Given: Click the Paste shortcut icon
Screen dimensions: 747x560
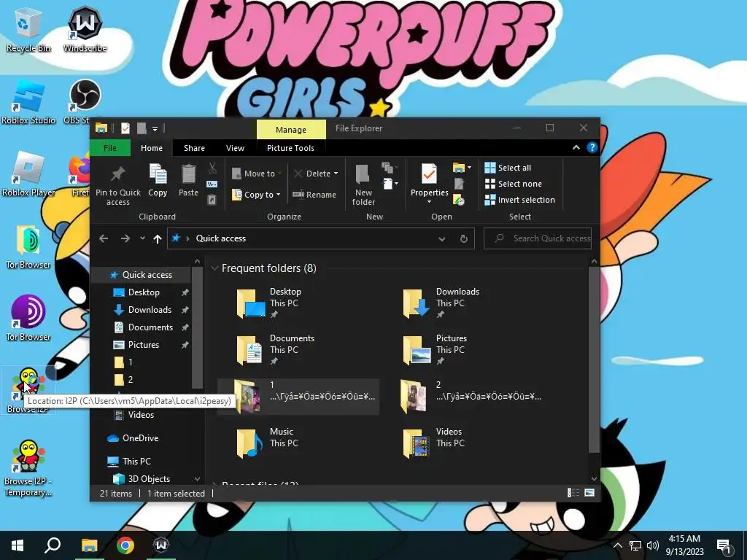Looking at the screenshot, I should coord(212,200).
